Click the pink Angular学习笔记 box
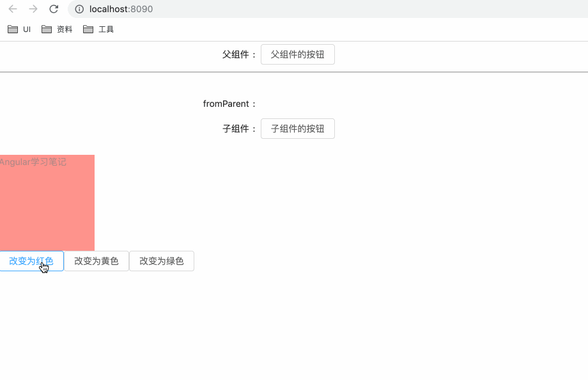The width and height of the screenshot is (588, 380). 47,202
